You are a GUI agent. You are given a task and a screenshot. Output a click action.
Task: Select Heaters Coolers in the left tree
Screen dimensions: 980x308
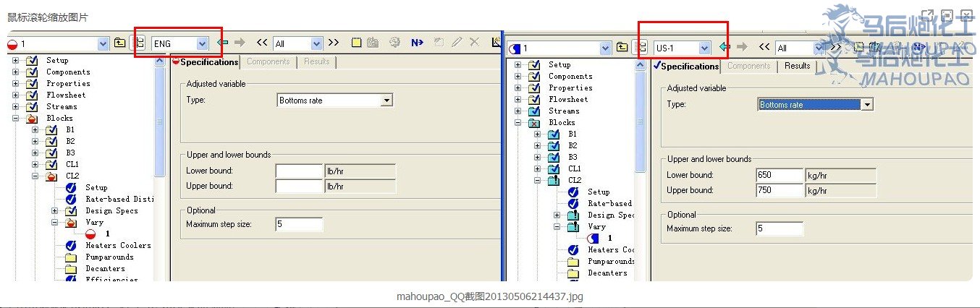pyautogui.click(x=118, y=246)
